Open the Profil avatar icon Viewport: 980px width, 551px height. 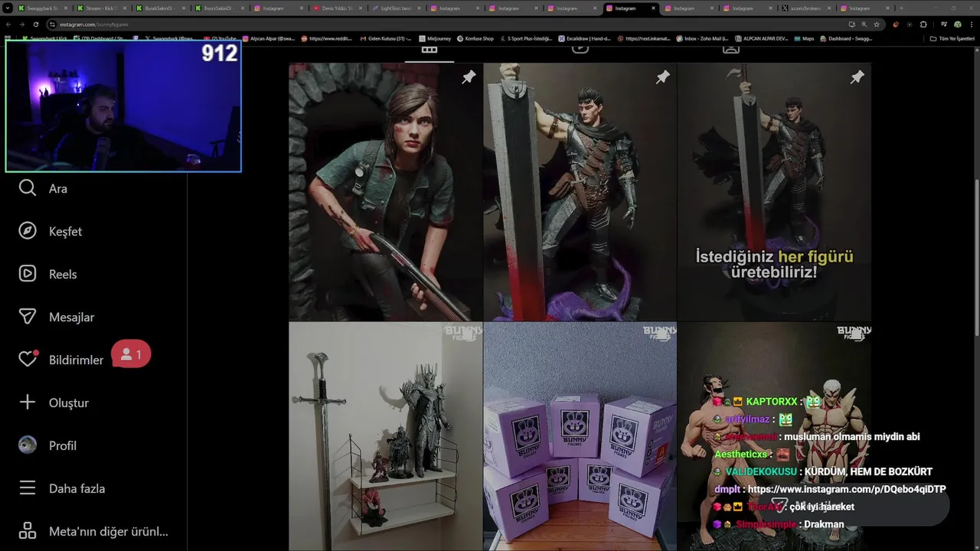(x=28, y=445)
